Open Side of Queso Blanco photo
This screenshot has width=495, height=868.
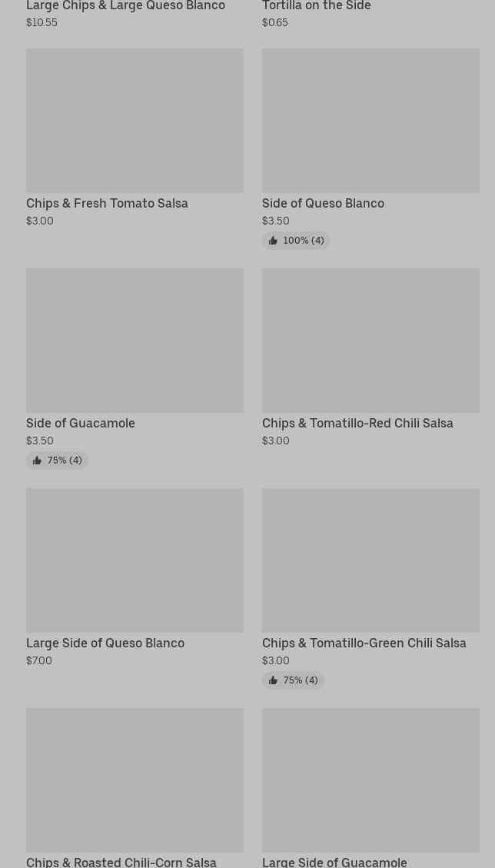[x=371, y=121]
